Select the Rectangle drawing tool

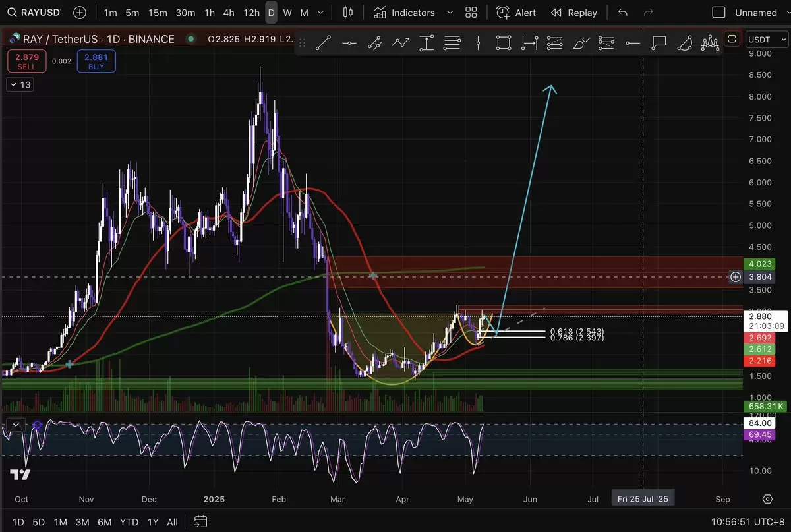[x=504, y=44]
